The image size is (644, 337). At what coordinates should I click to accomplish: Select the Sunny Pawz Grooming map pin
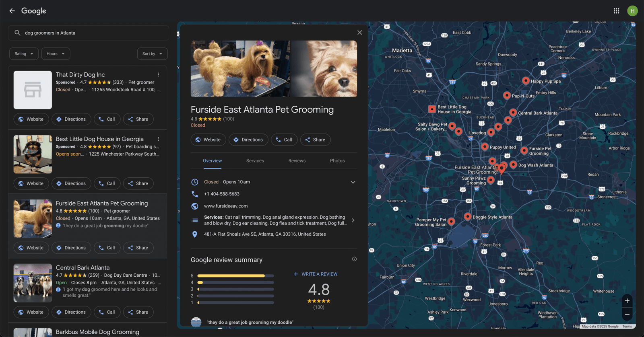pyautogui.click(x=491, y=180)
